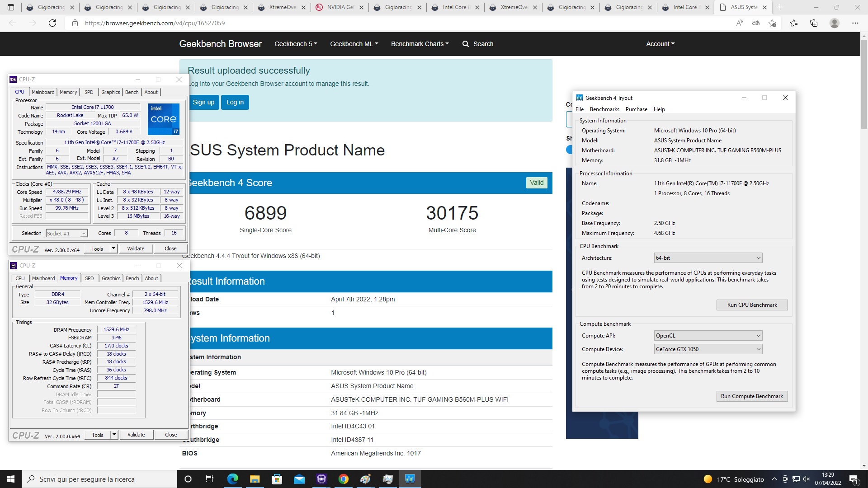Screen dimensions: 868x488
Task: Open the File menu in Geekbench 4
Action: point(580,109)
